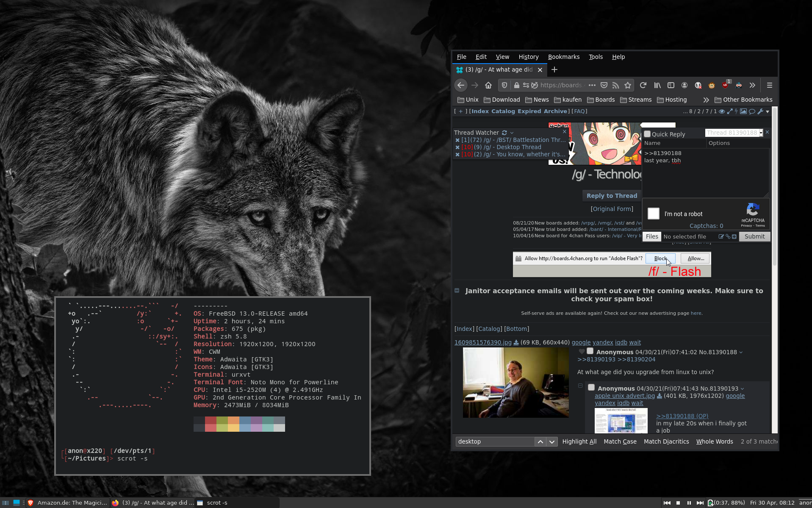Open the Edit menu
Screen dimensions: 812x508
[x=481, y=57]
